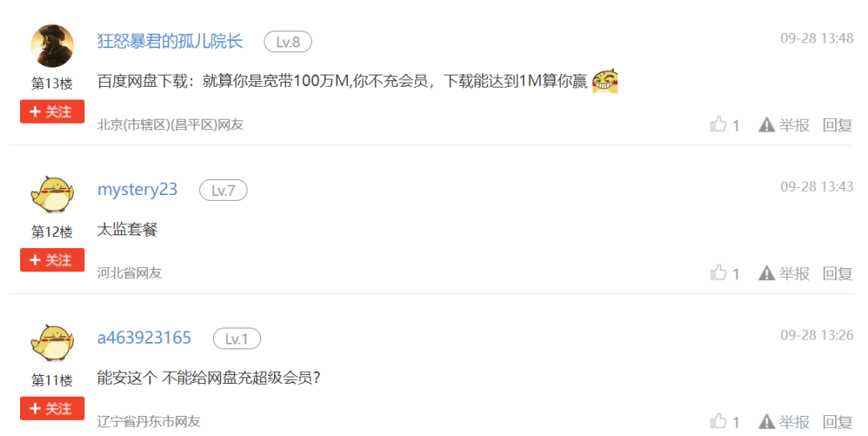Reply to a463923165's comment

coord(837,422)
